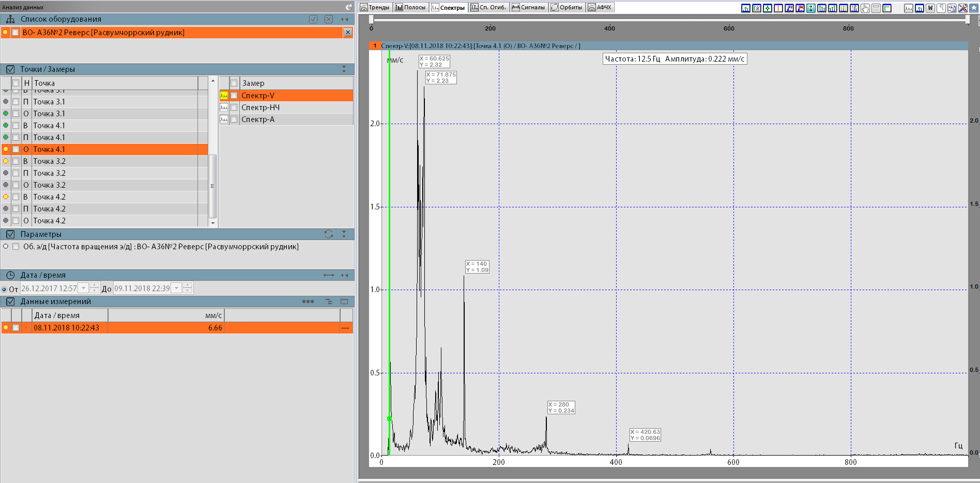Click the window icon in the Данные измерений header
The image size is (980, 483).
[x=344, y=301]
